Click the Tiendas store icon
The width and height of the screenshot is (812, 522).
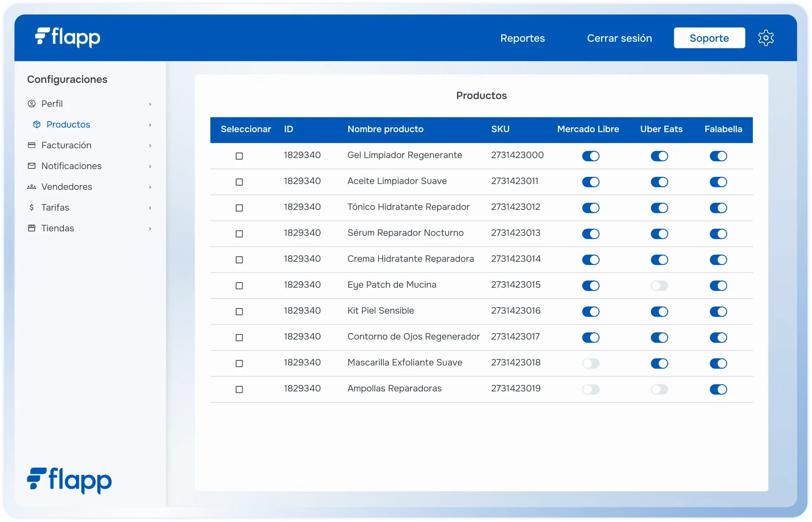(32, 228)
